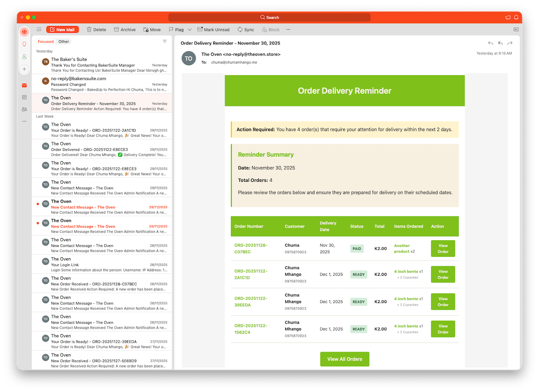Open the more options ellipsis in the toolbar
539x392 pixels.
[288, 30]
